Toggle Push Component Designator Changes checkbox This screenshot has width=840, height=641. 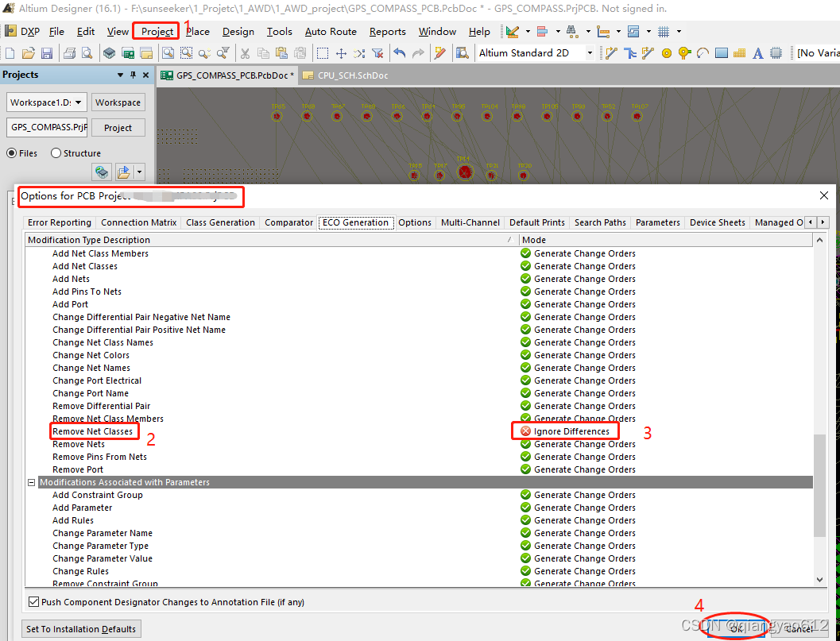(33, 602)
